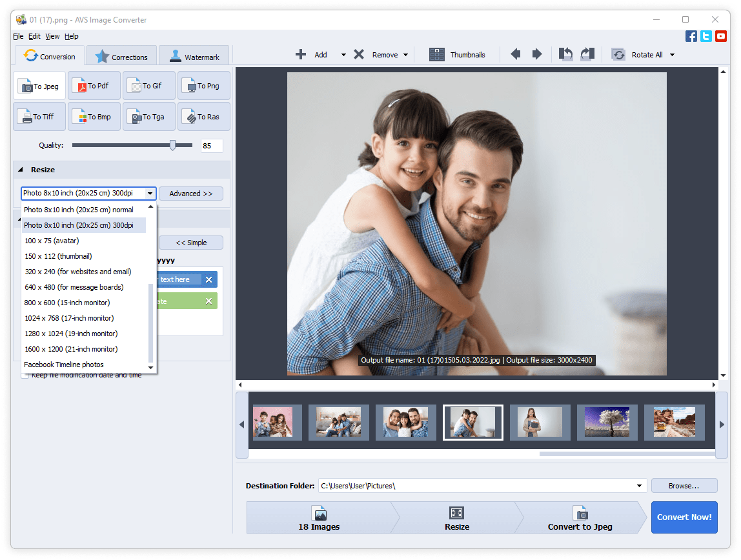Remove the blue 'text here' tag
Viewport: 741px width, 560px height.
pos(208,279)
